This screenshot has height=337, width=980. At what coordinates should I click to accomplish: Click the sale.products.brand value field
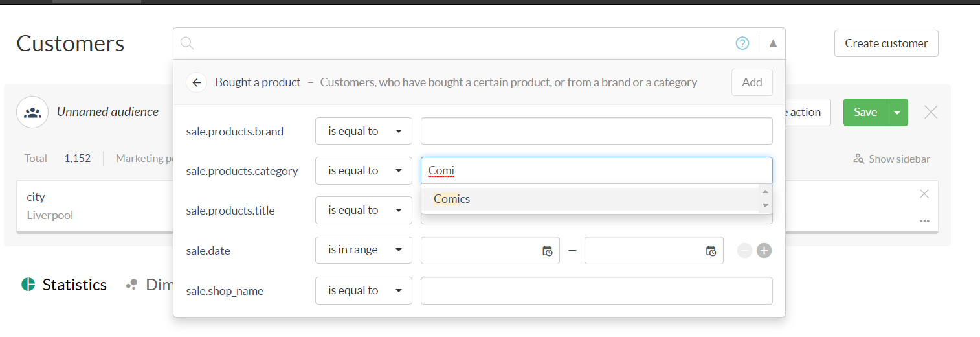(596, 131)
